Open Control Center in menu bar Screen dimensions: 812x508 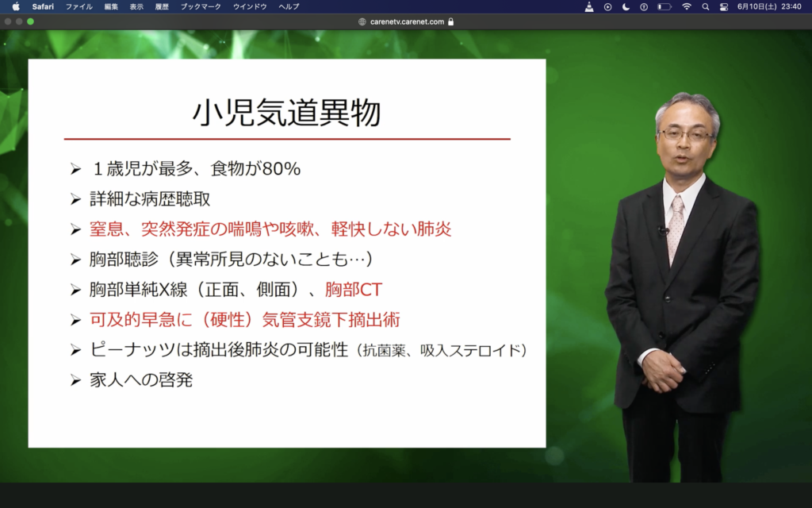coord(723,6)
